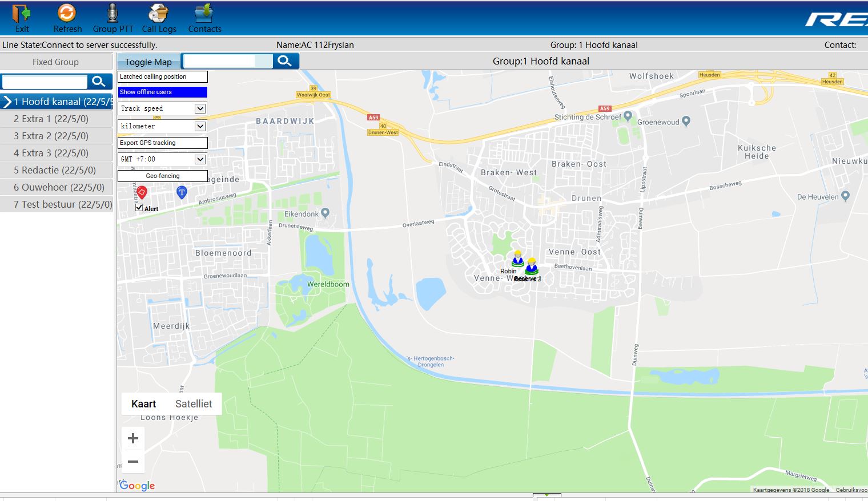Click Show offline users button
This screenshot has height=501, width=868.
pos(163,92)
